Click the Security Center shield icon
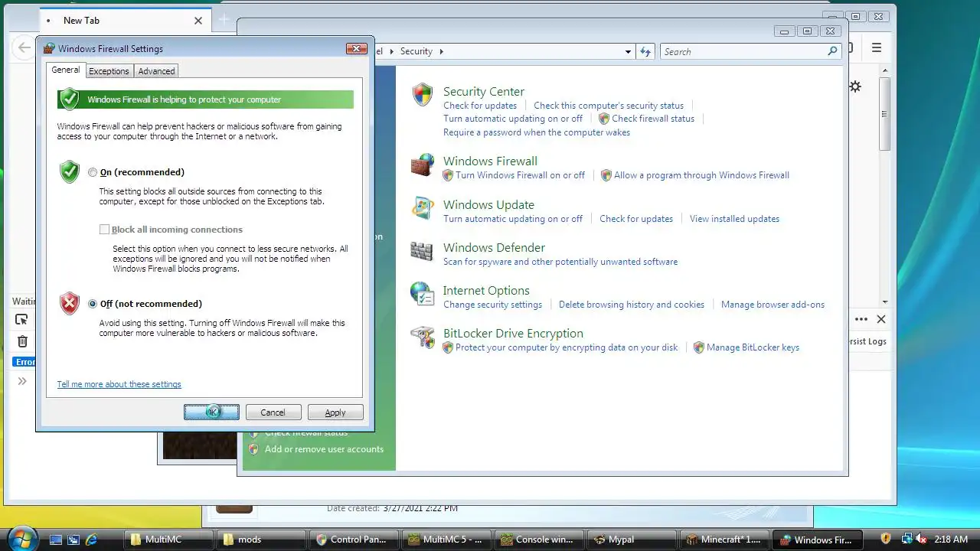The width and height of the screenshot is (980, 551). click(423, 94)
